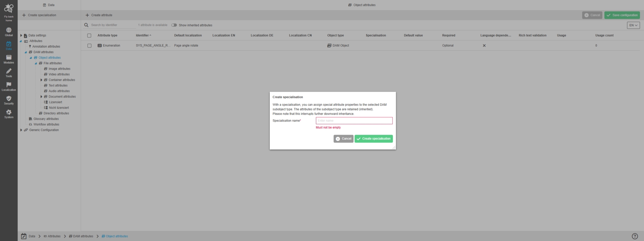Expand the Data settings tree node
Image resolution: width=644 pixels, height=241 pixels.
21,35
